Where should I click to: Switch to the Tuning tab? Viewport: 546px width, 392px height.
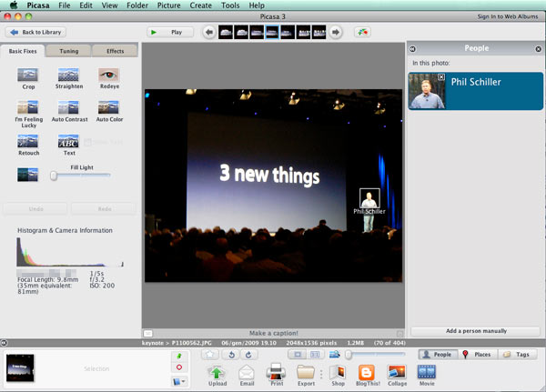point(69,51)
